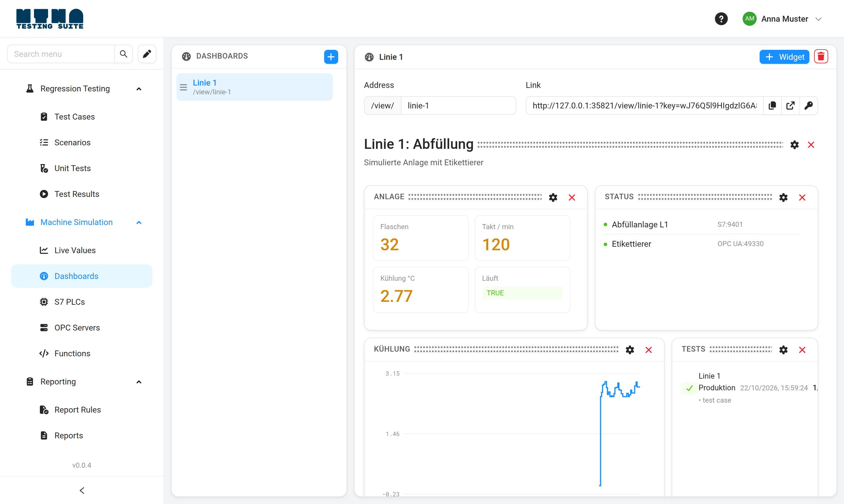Screen dimensions: 844x504
Task: Open Report Rules page
Action: click(x=81, y=410)
